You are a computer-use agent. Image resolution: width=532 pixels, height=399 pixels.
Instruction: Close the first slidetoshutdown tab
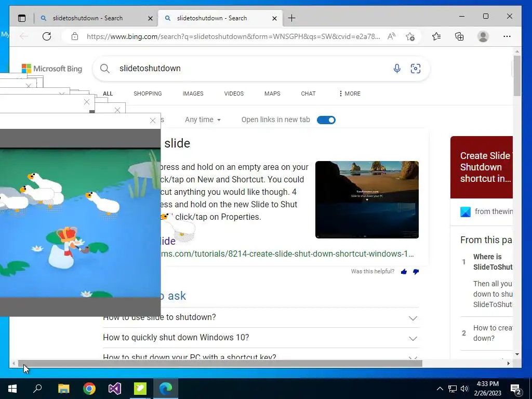[150, 18]
